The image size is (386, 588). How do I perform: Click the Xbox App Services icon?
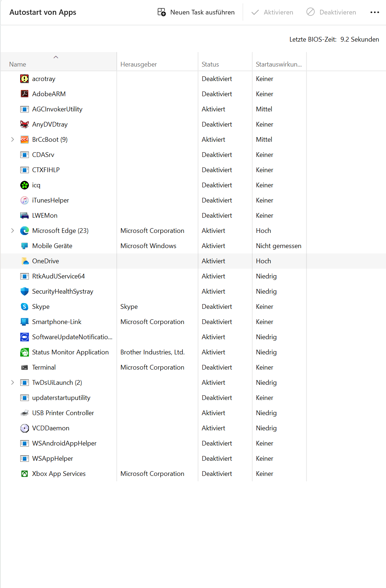pyautogui.click(x=24, y=474)
